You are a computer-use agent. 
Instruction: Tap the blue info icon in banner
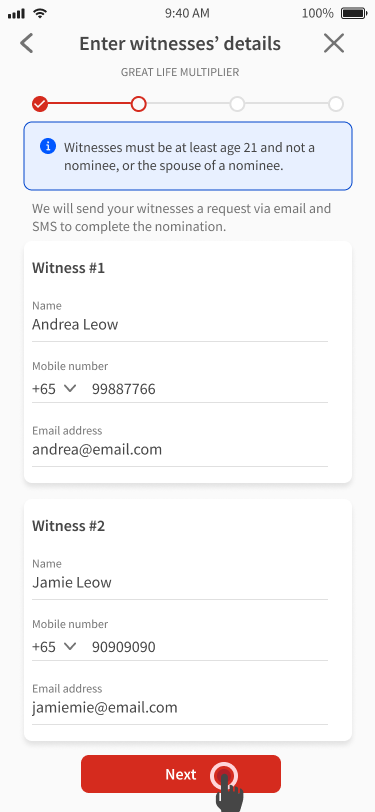click(48, 147)
